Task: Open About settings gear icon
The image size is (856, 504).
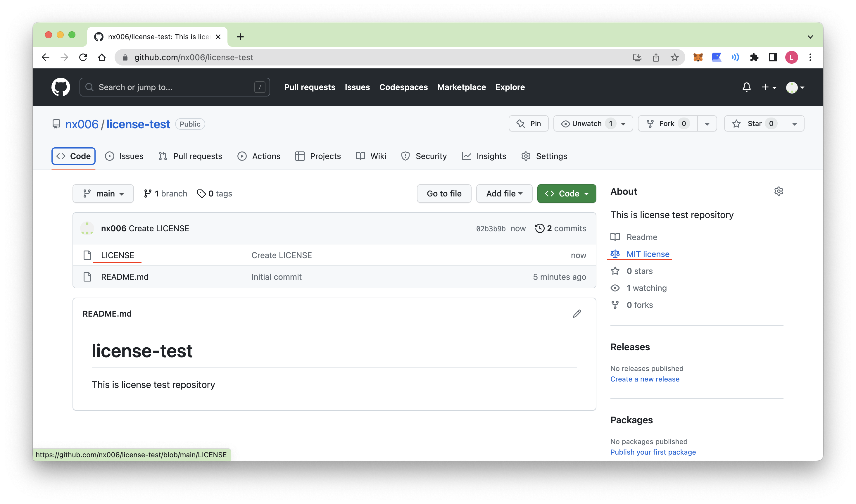Action: (x=779, y=191)
